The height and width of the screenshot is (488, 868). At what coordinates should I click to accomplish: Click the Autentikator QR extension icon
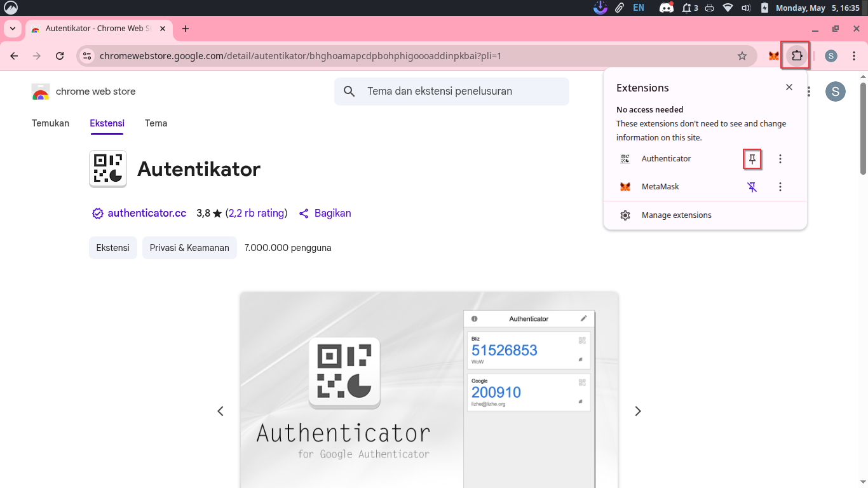coord(108,169)
